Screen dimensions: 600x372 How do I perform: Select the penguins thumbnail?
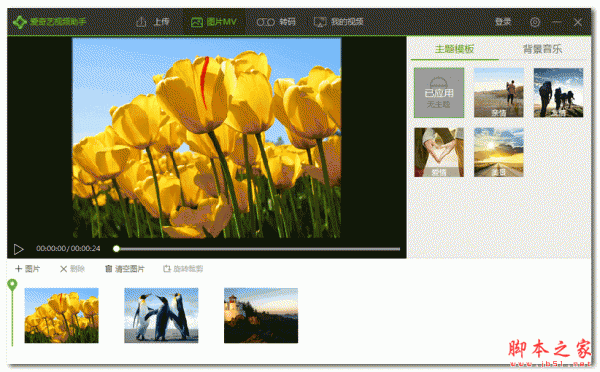161,315
